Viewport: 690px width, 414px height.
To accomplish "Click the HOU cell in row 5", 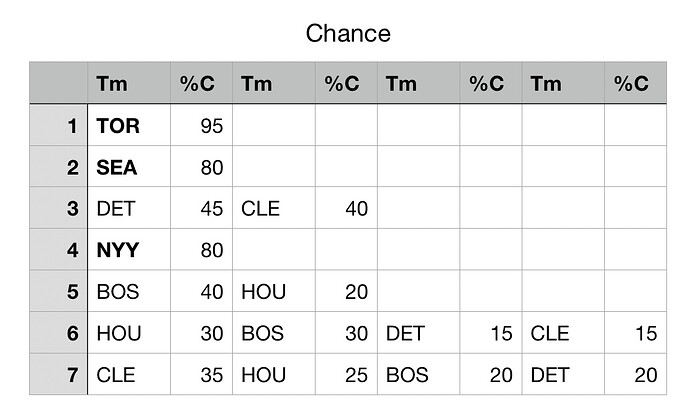I will click(x=274, y=291).
